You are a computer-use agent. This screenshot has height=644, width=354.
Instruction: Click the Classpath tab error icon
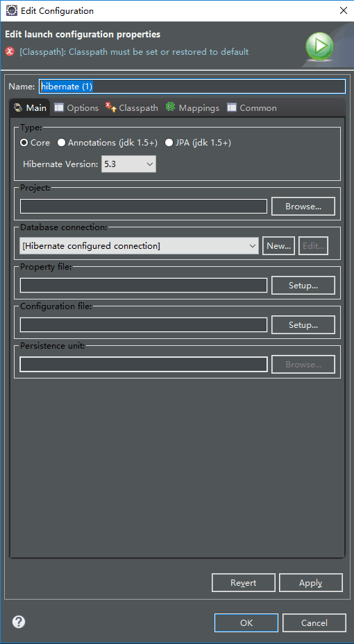(x=111, y=107)
